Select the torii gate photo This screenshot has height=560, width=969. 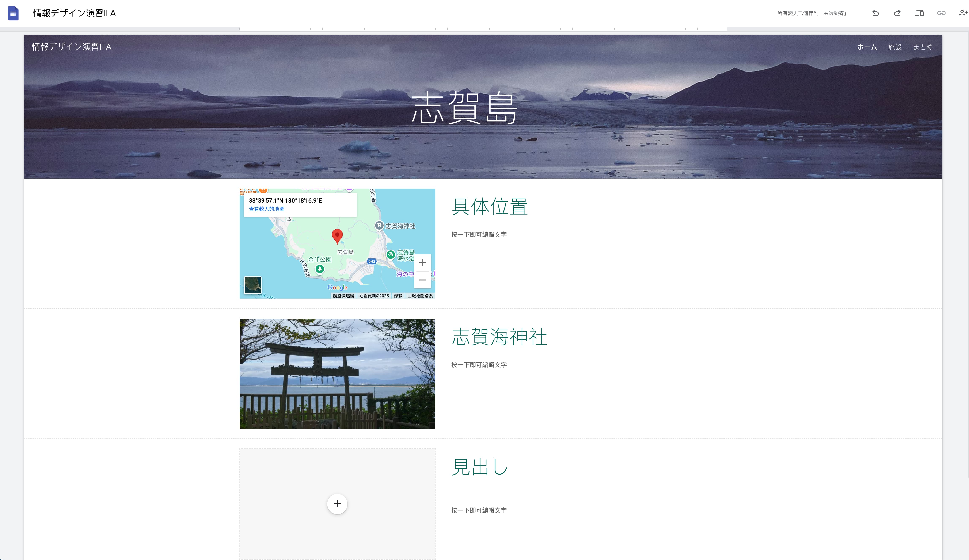click(x=337, y=374)
